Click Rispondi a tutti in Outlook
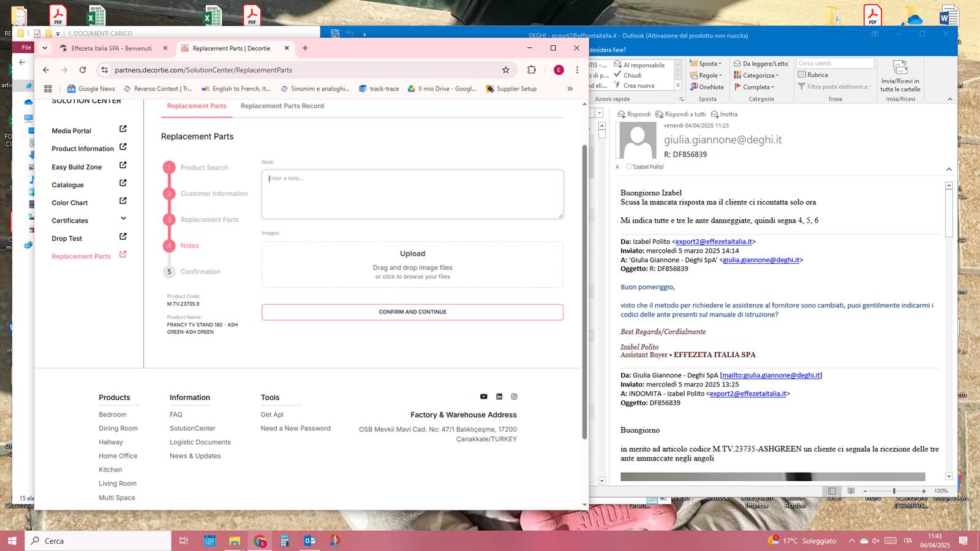 coord(680,114)
